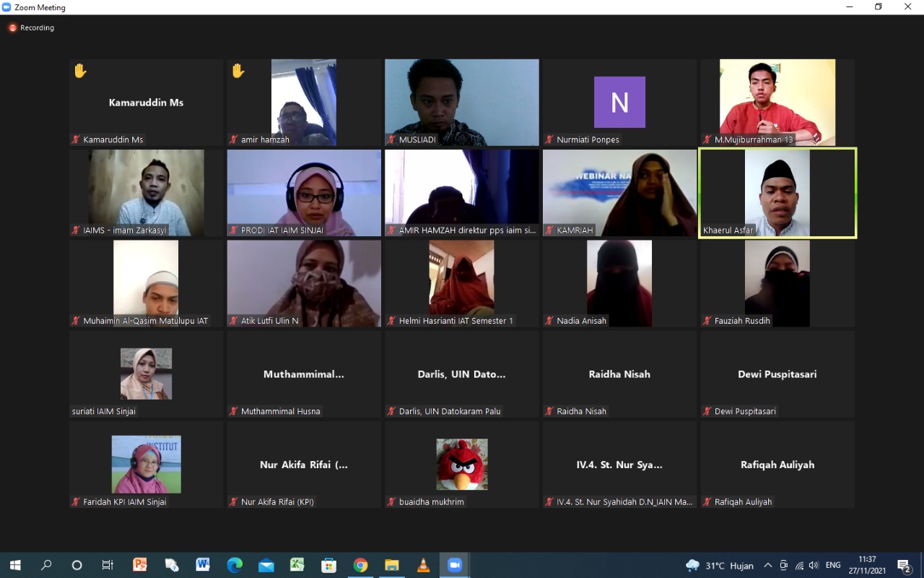Screen dimensions: 924x578
Task: Open File Explorer from the taskbar
Action: [x=392, y=565]
